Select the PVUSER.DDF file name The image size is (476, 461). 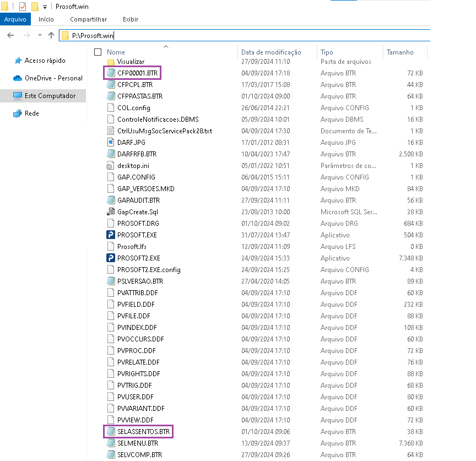point(136,397)
